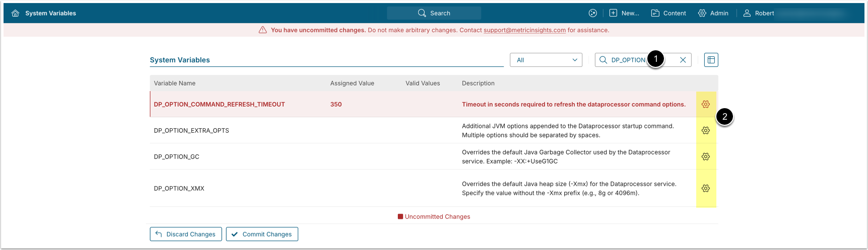
Task: Open the favorites icon beside New
Action: [593, 13]
